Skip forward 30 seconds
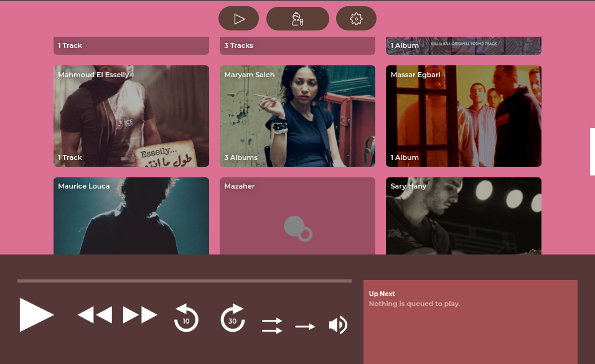Screen dimensions: 595x364 tap(232, 318)
